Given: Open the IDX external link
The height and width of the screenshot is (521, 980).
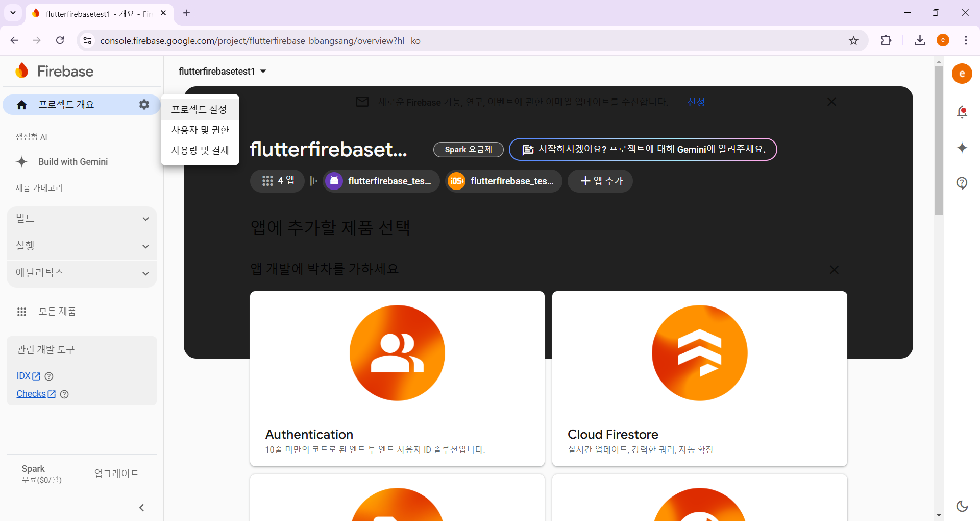Looking at the screenshot, I should point(28,376).
